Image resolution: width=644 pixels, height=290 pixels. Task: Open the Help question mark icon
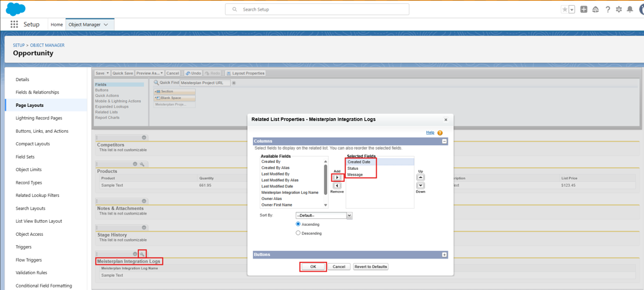608,9
